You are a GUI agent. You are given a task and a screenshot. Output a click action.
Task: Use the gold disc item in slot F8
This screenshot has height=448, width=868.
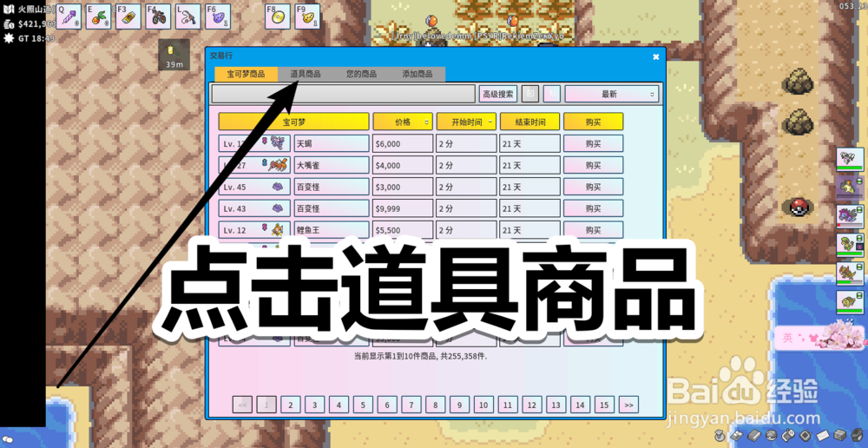(278, 16)
